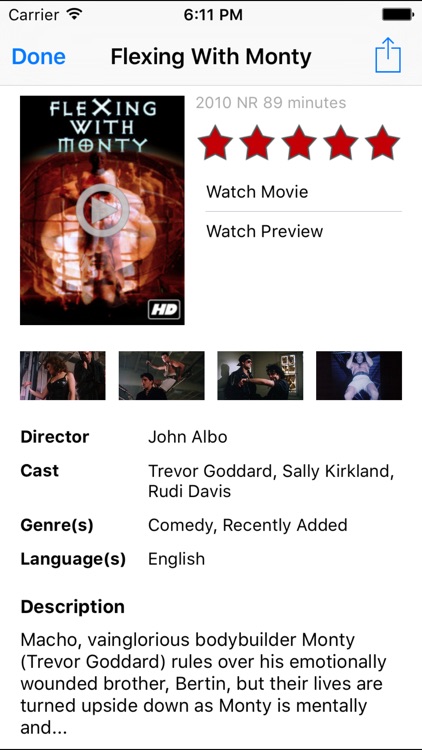422x750 pixels.
Task: Tap the share icon in the navigation bar
Action: click(388, 55)
